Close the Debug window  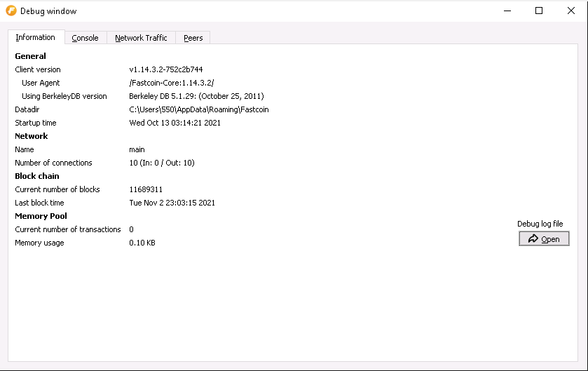coord(570,11)
